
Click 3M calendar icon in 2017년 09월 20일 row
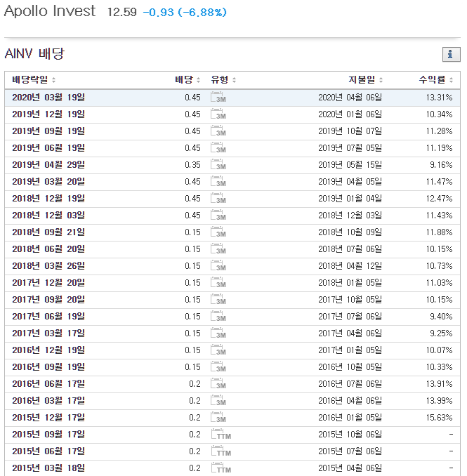tap(218, 299)
